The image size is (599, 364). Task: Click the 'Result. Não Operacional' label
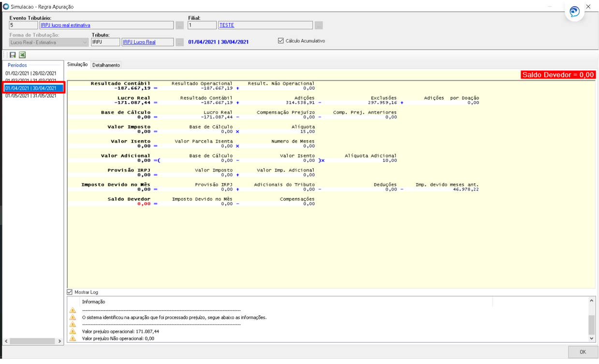click(x=281, y=84)
